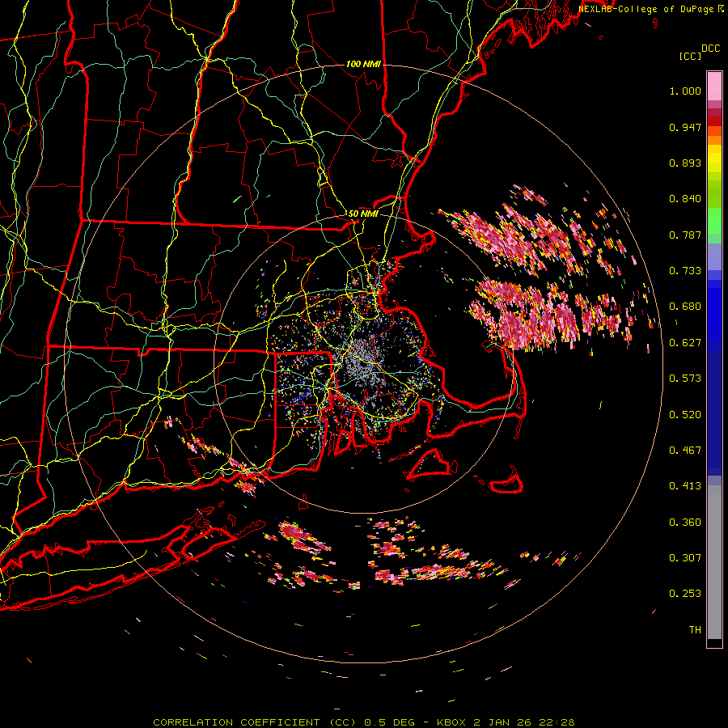
Task: Click the 100 NMI range ring label
Action: pos(363,64)
